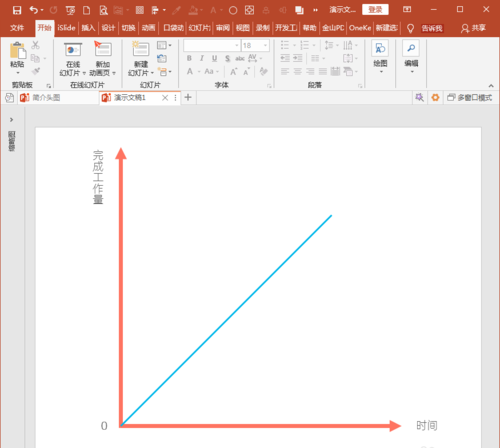Click the Format Painter brush icon

36,71
